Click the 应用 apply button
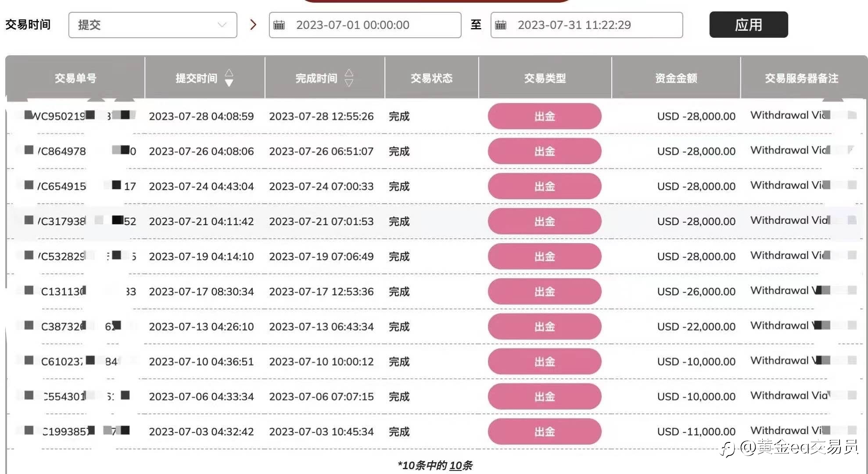Viewport: 868px width, 474px height. point(748,25)
